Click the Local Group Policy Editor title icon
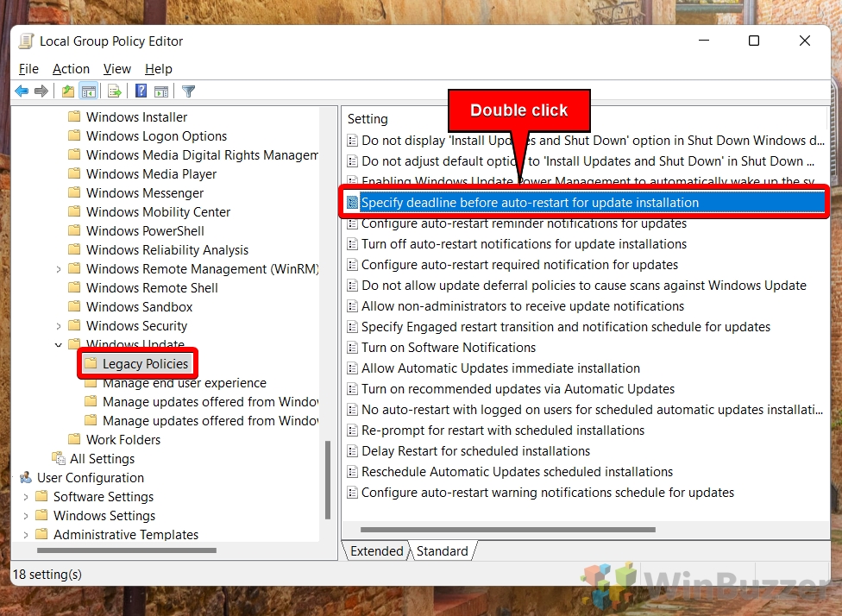This screenshot has height=616, width=842. [x=26, y=41]
